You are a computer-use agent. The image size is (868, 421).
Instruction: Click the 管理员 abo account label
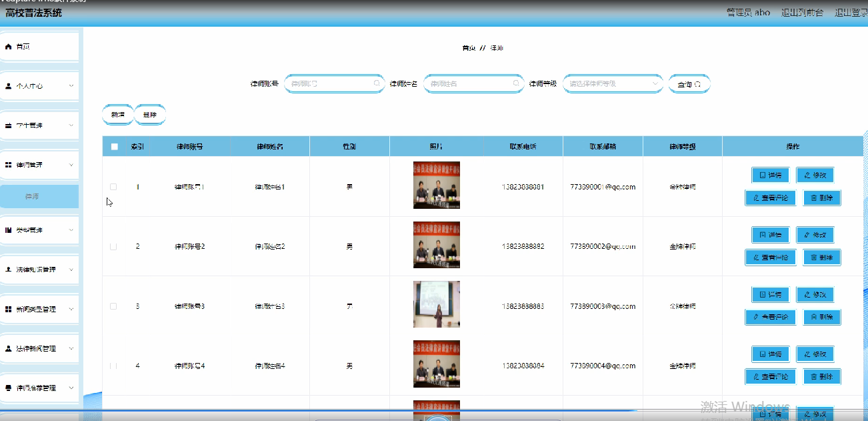coord(749,13)
